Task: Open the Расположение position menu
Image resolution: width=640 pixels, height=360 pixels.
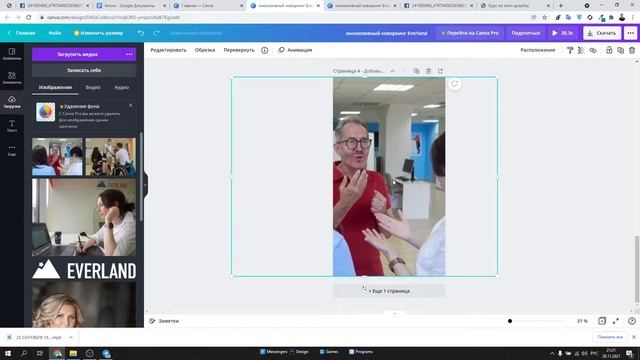Action: pyautogui.click(x=538, y=50)
